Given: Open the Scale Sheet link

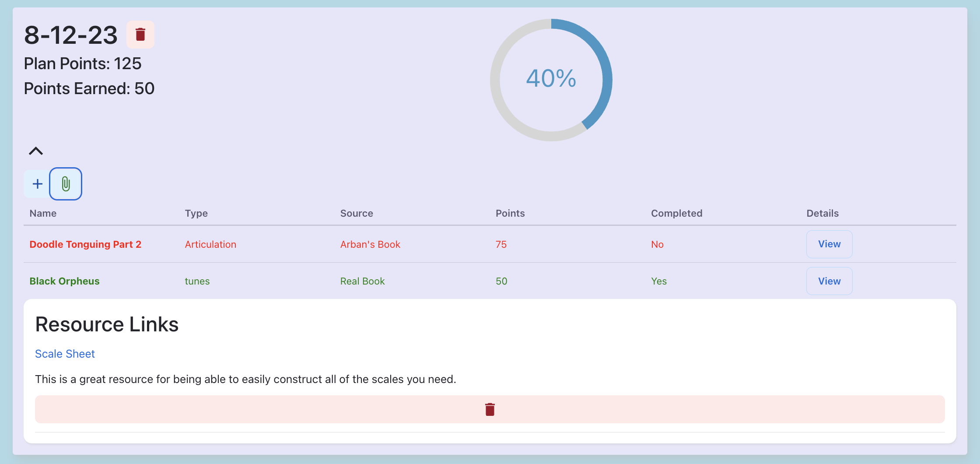Looking at the screenshot, I should pos(65,354).
